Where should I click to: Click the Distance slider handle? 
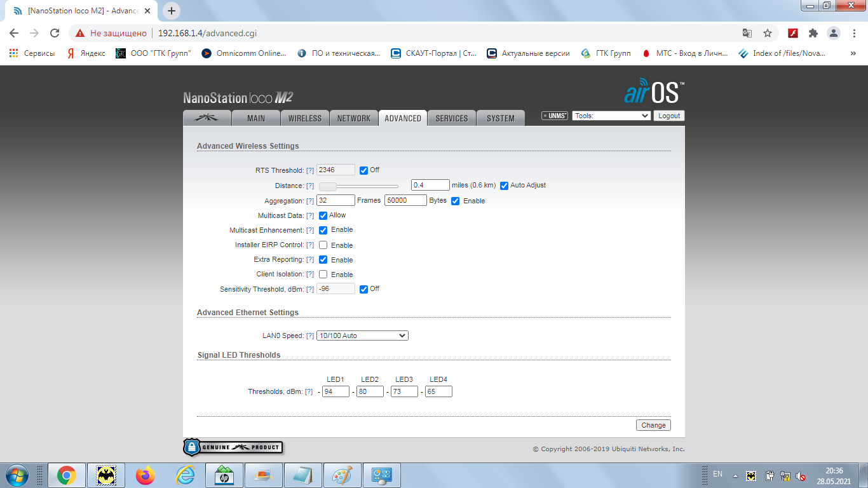[328, 186]
